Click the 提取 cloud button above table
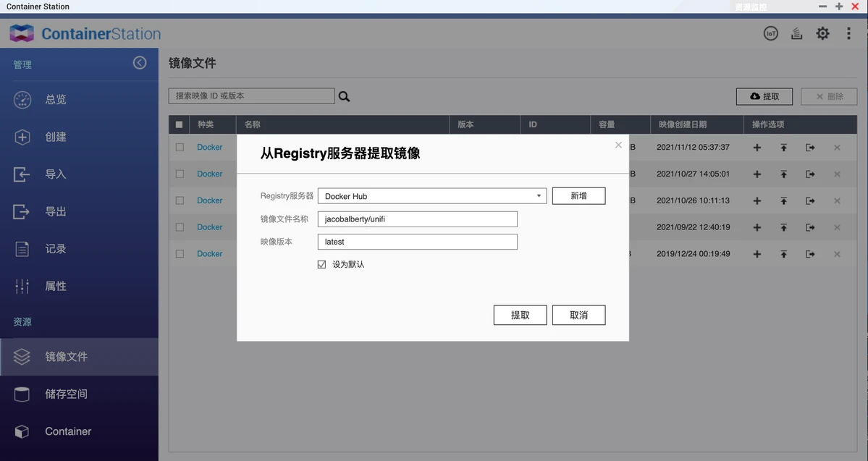 tap(764, 96)
